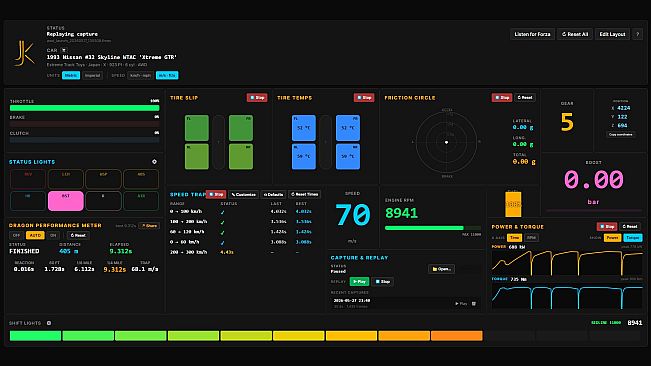Image resolution: width=651 pixels, height=366 pixels.
Task: Delete the recent capture with trash icon
Action: click(474, 304)
